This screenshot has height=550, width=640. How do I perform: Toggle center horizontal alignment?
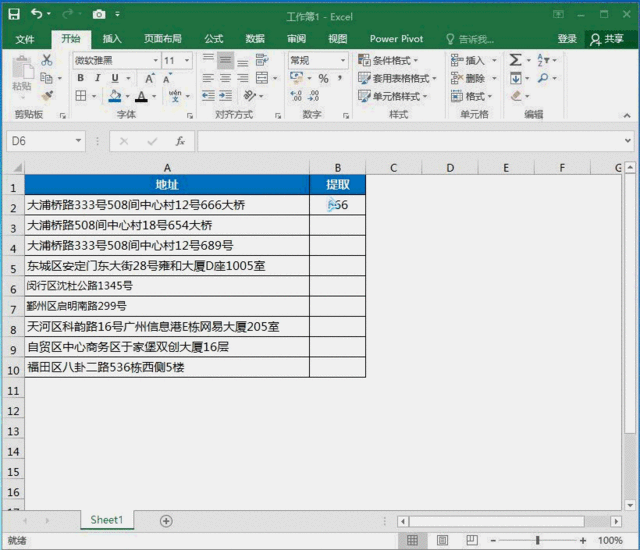tap(225, 78)
